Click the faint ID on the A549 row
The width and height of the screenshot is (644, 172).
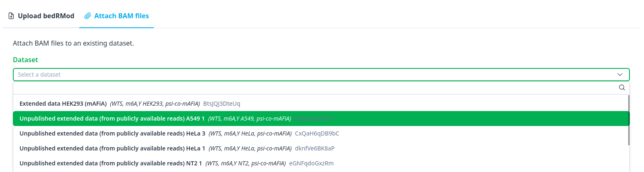point(314,119)
